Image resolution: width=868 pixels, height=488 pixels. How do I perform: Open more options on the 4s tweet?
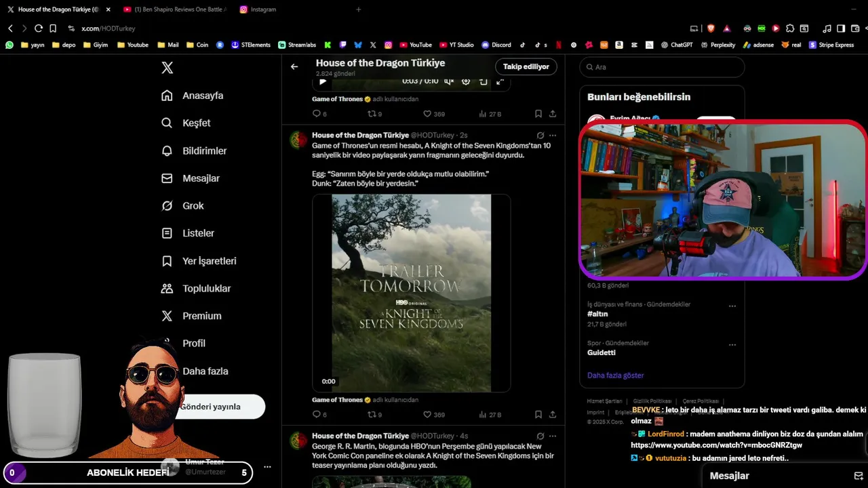coord(553,436)
